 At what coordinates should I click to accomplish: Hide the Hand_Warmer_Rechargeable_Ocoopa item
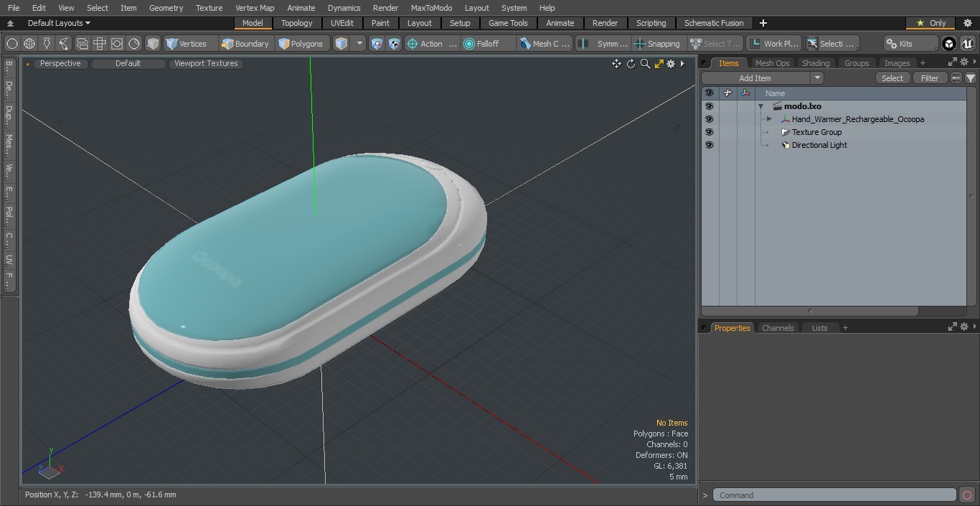[710, 119]
